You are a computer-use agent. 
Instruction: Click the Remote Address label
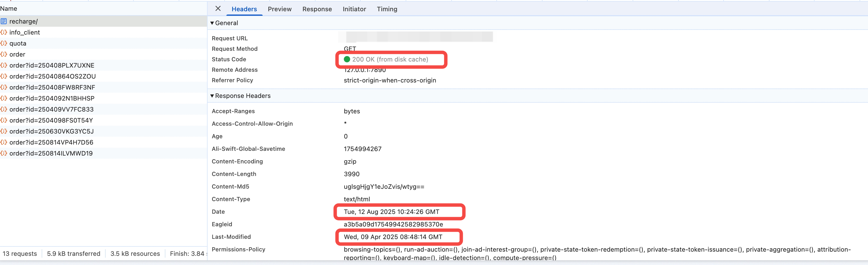tap(235, 70)
